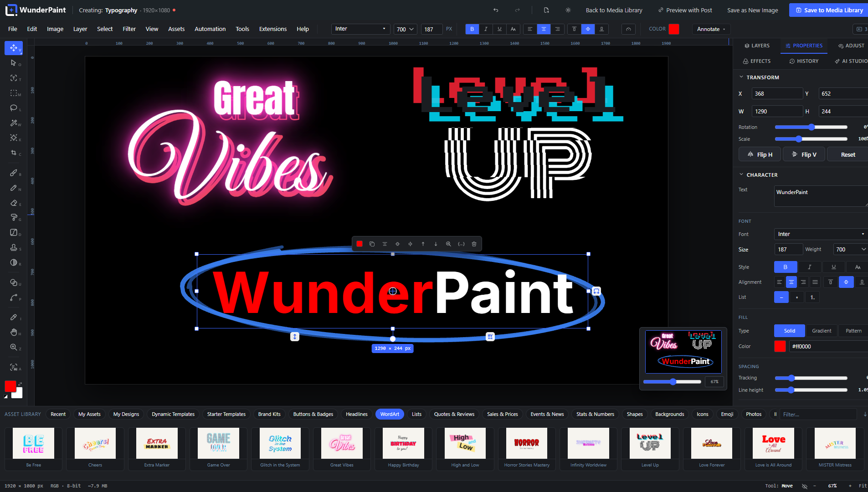Choose justified alignment in Properties panel
The image size is (868, 492).
[x=815, y=282]
